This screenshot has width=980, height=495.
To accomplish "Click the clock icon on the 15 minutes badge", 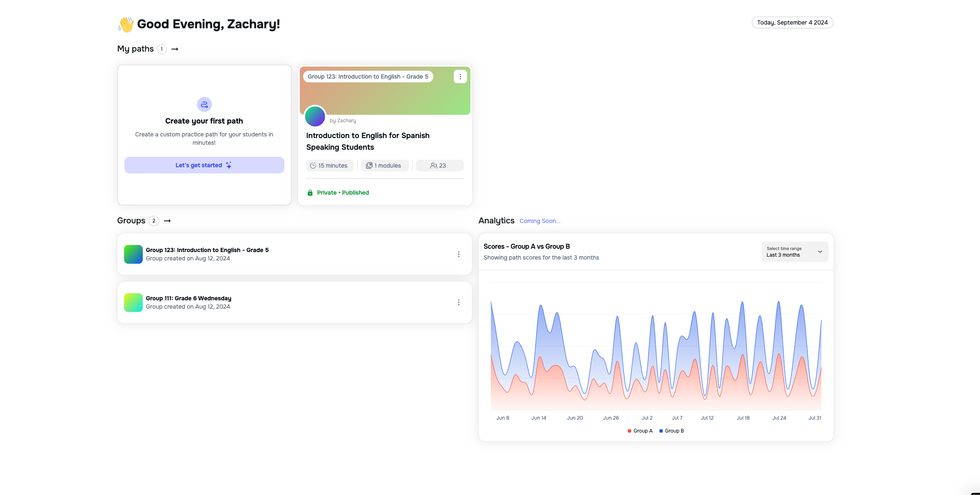I will pos(313,165).
